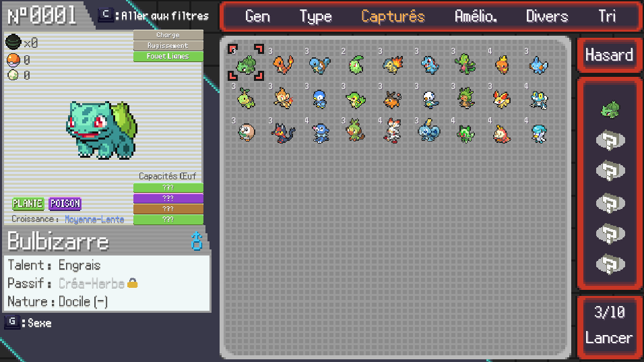Screen dimensions: 644x362
Task: Click the POISON type badge
Action: (65, 204)
